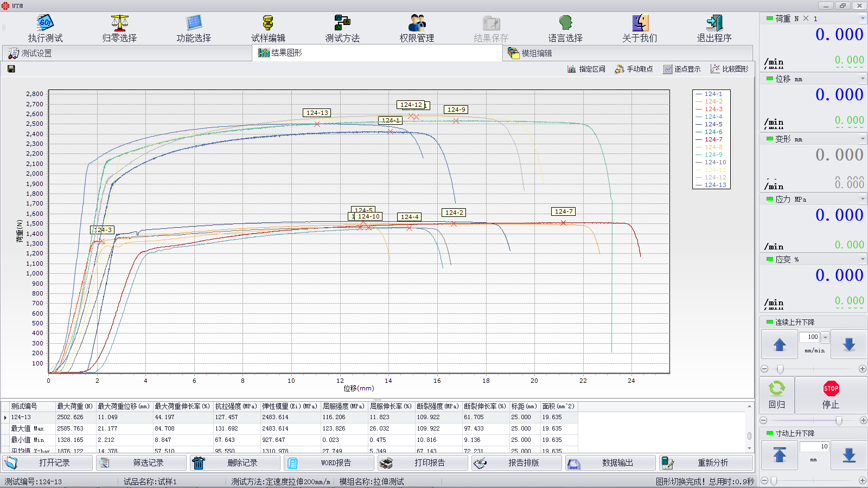Switch to the 测试设置 tab

click(36, 53)
